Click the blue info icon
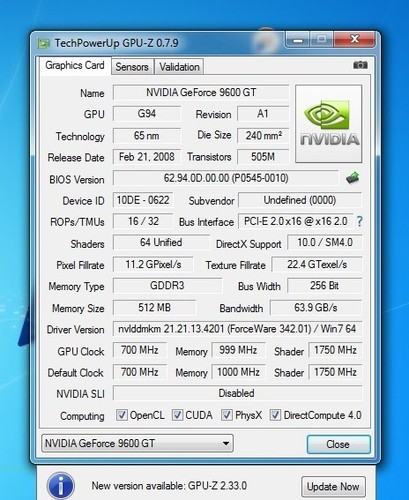Screen dimensions: 409x500 [x=61, y=486]
